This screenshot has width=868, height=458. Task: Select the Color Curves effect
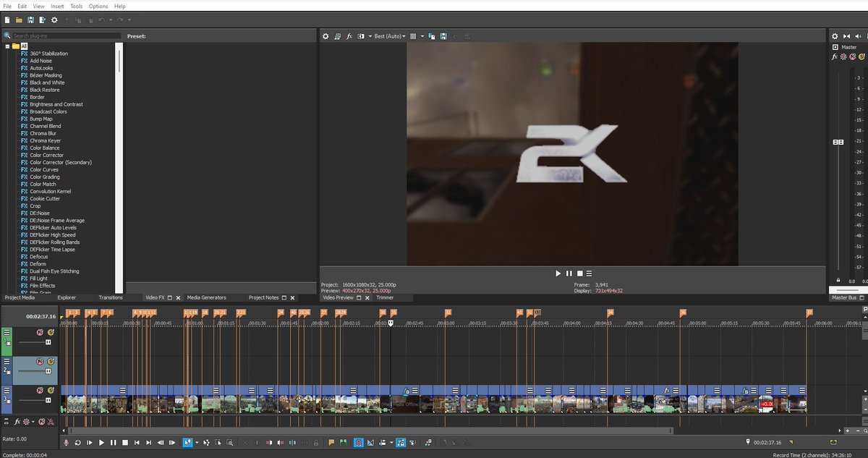tap(44, 169)
